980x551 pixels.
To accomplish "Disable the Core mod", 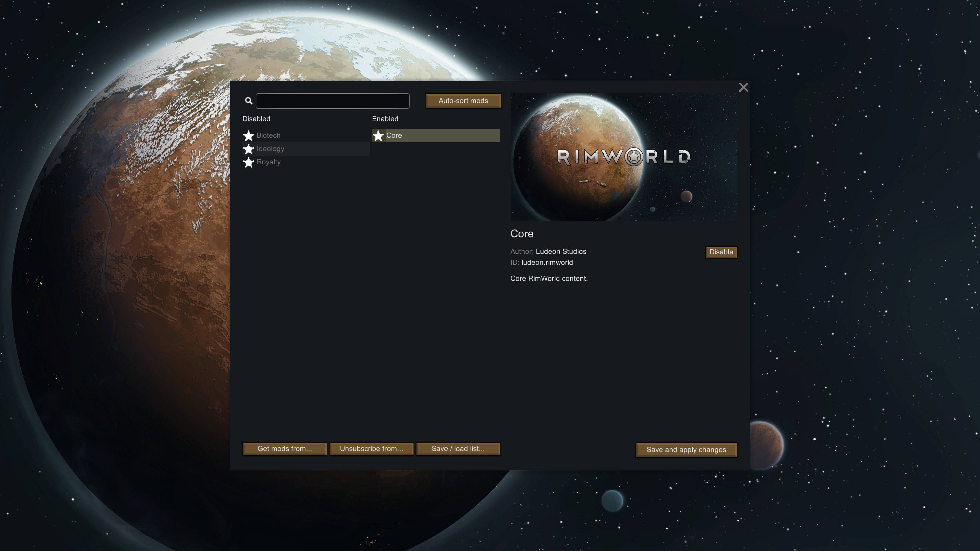I will (x=721, y=252).
